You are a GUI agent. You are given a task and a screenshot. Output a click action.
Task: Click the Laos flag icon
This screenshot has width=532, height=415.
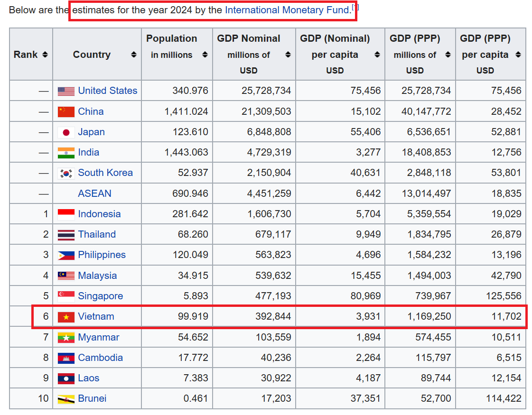(66, 378)
